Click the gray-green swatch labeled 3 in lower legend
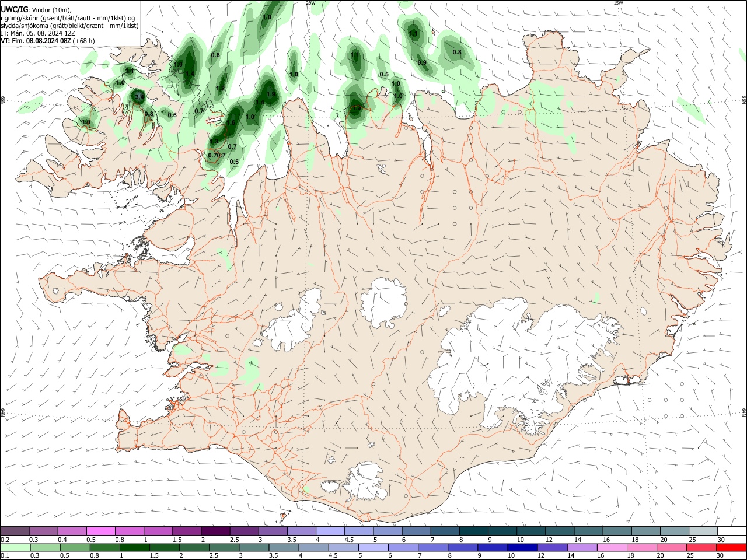Viewport: 747px width, 560px height. pyautogui.click(x=254, y=548)
